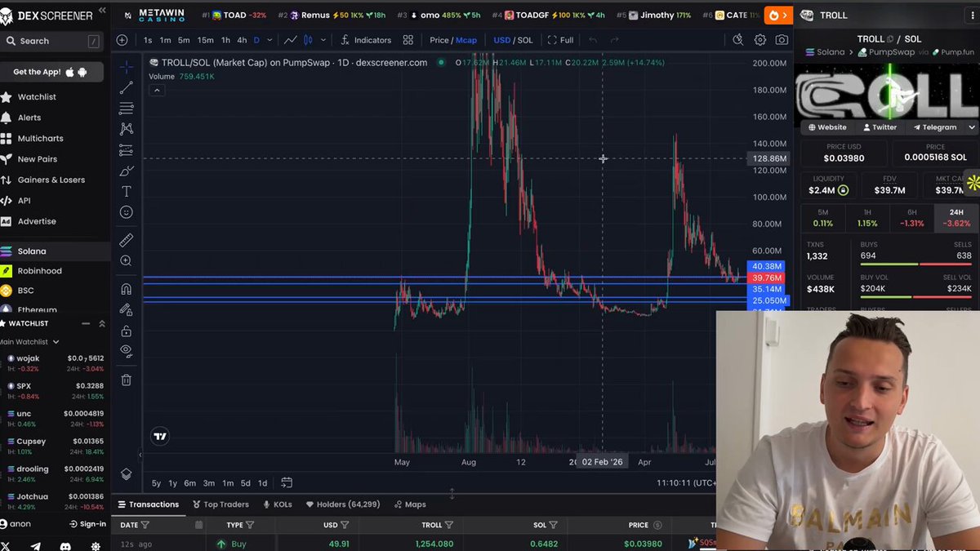Open the Fibonacci retracement tool
The image size is (980, 551).
[126, 109]
